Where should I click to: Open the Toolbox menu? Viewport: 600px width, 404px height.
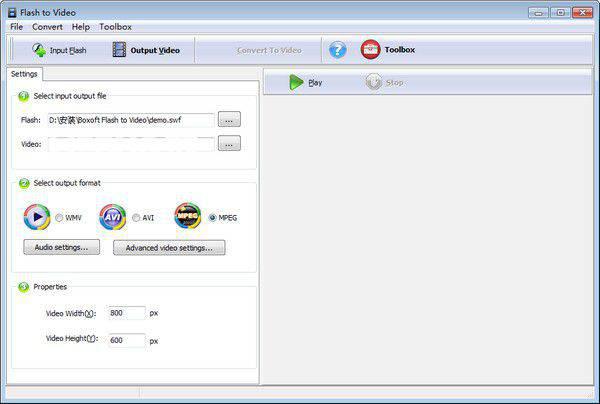pyautogui.click(x=115, y=27)
